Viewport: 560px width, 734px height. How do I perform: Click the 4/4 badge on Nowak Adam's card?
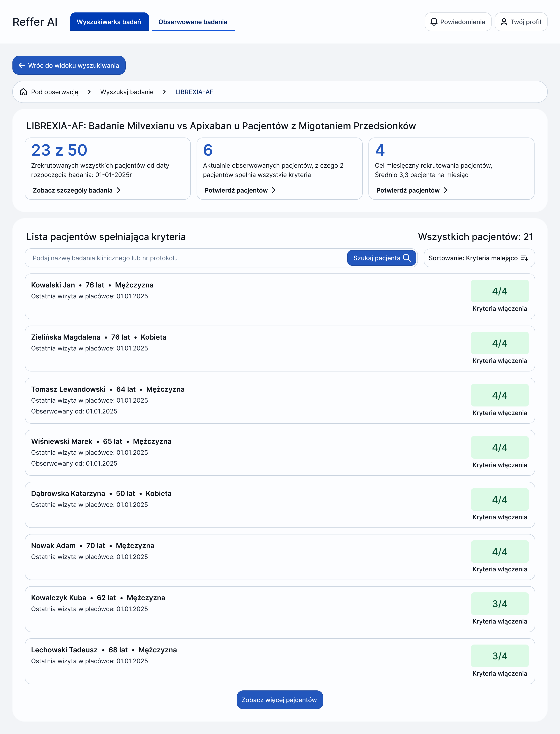[500, 551]
